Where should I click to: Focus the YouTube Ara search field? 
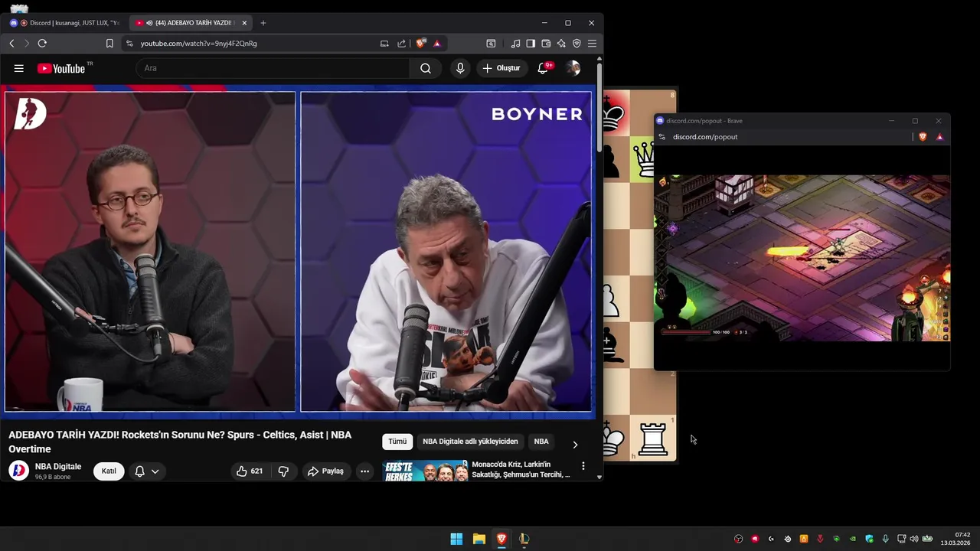pyautogui.click(x=273, y=68)
